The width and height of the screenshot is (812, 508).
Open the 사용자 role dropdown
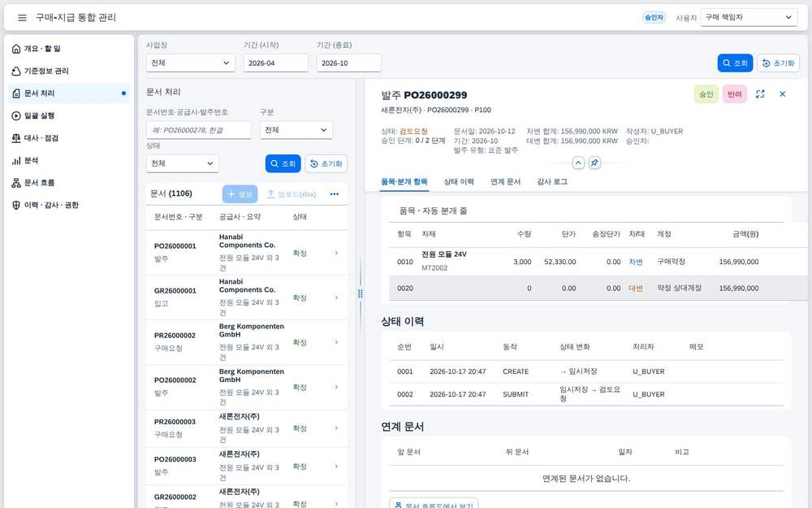click(x=749, y=17)
